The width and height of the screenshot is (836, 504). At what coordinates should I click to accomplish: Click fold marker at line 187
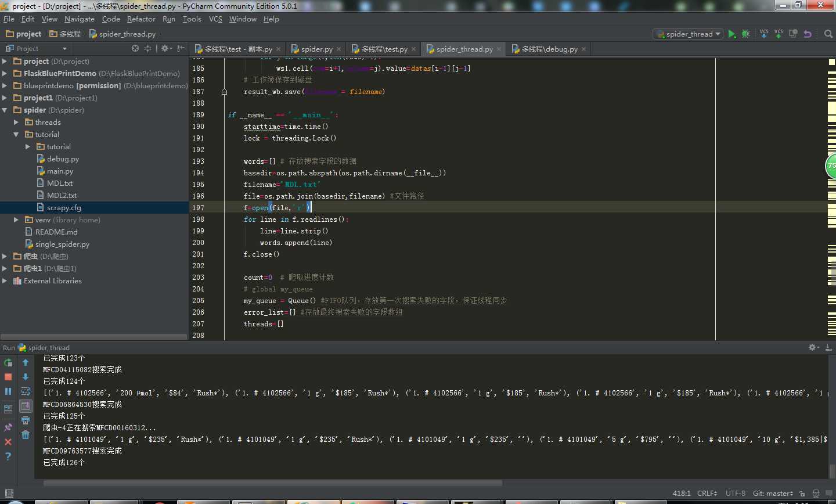(224, 92)
